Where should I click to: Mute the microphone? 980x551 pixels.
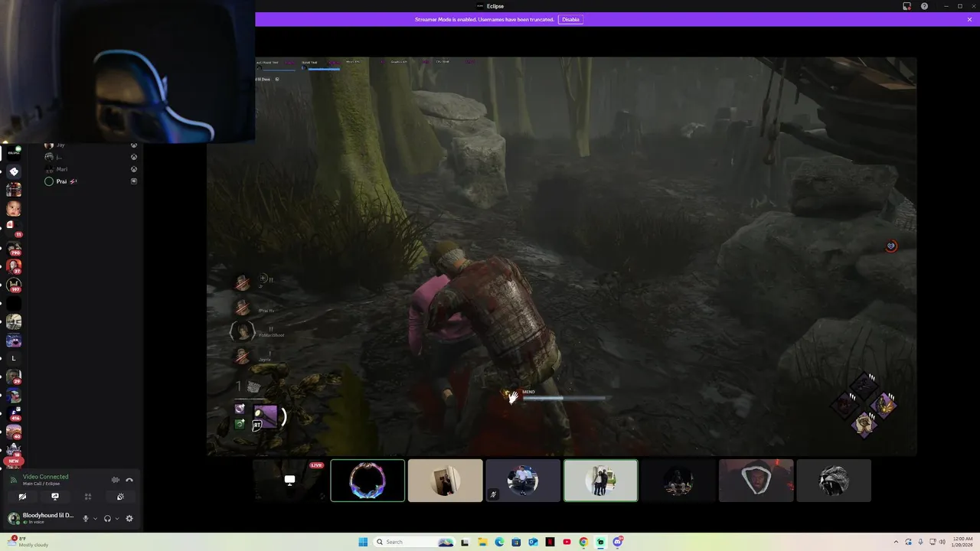pos(86,518)
